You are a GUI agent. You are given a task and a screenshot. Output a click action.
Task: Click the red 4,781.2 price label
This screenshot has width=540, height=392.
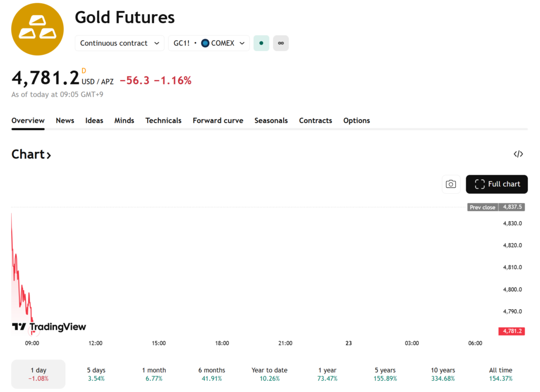pos(512,331)
